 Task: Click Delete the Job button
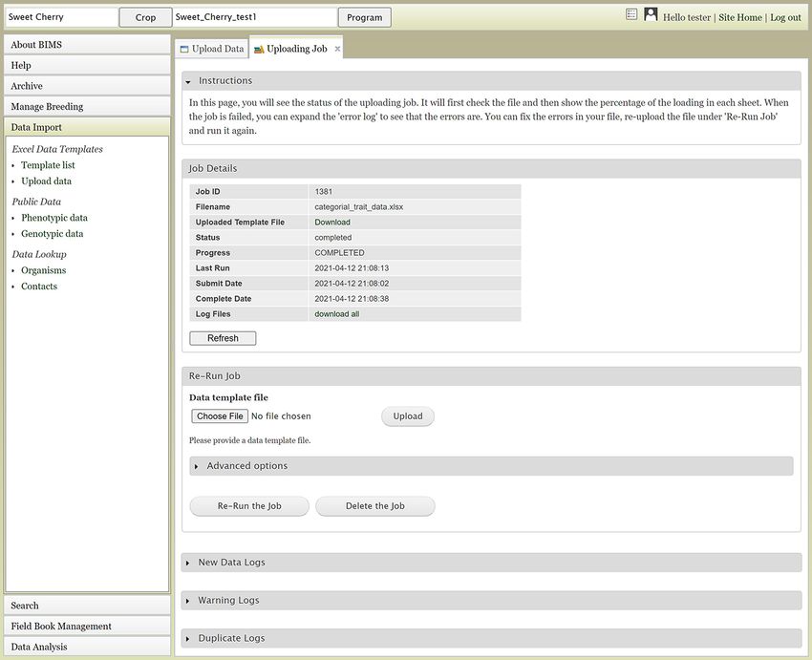tap(374, 506)
